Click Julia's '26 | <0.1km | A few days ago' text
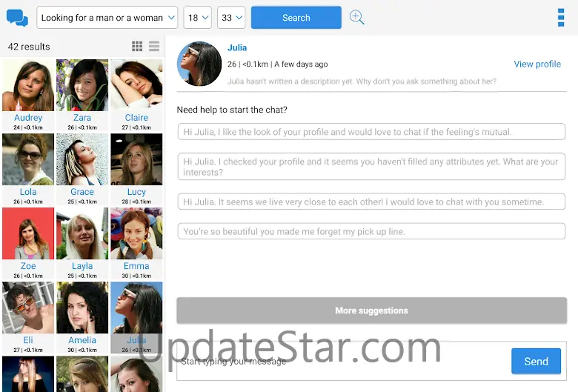Viewport: 578px width, 392px height. click(x=278, y=64)
